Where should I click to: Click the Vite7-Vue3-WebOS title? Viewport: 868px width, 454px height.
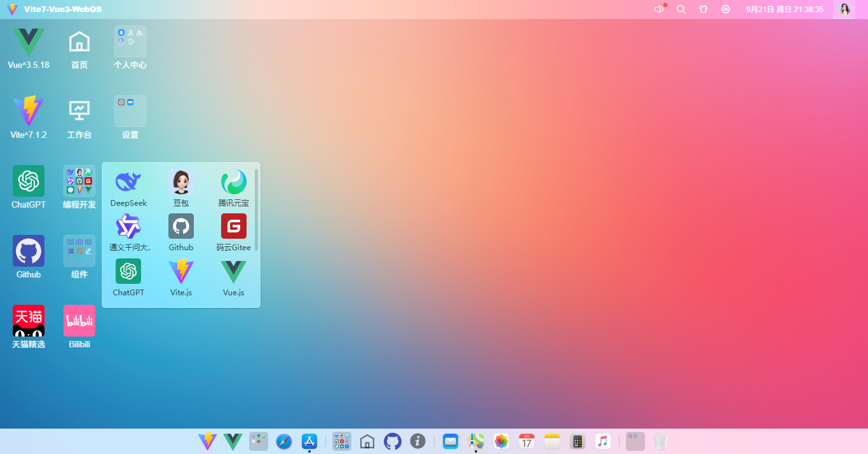62,10
